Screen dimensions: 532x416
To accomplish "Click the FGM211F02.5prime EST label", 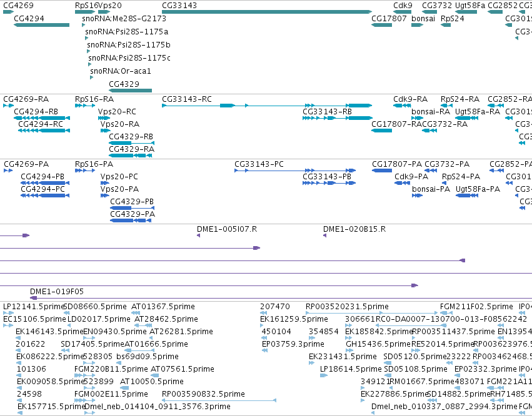I will [476, 307].
